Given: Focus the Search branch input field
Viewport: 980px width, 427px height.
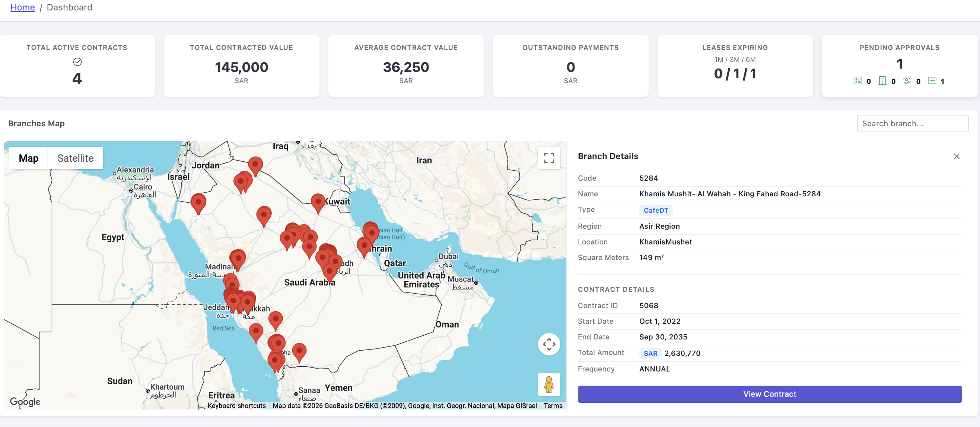Looking at the screenshot, I should tap(912, 124).
